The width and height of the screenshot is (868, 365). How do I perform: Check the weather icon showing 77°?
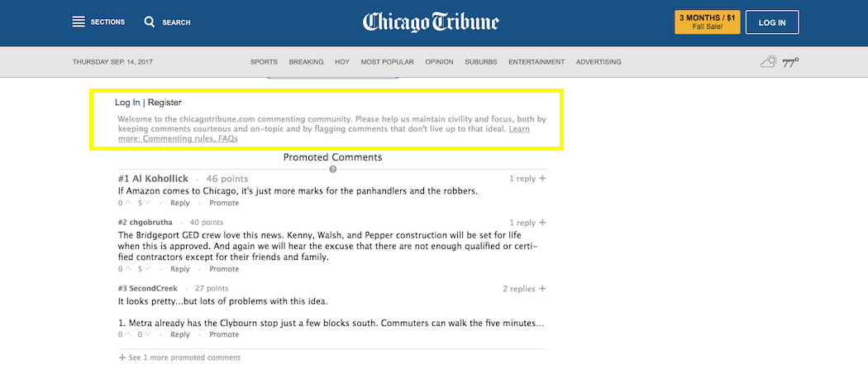click(769, 62)
